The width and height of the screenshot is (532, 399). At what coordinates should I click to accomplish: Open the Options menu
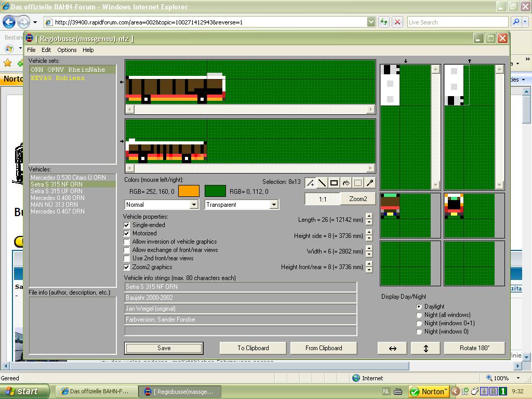(x=67, y=50)
